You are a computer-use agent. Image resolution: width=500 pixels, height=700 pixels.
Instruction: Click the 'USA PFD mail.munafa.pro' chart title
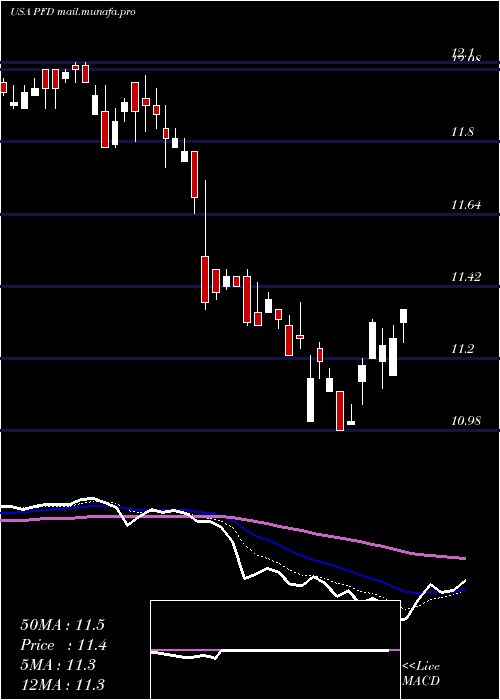pyautogui.click(x=73, y=12)
